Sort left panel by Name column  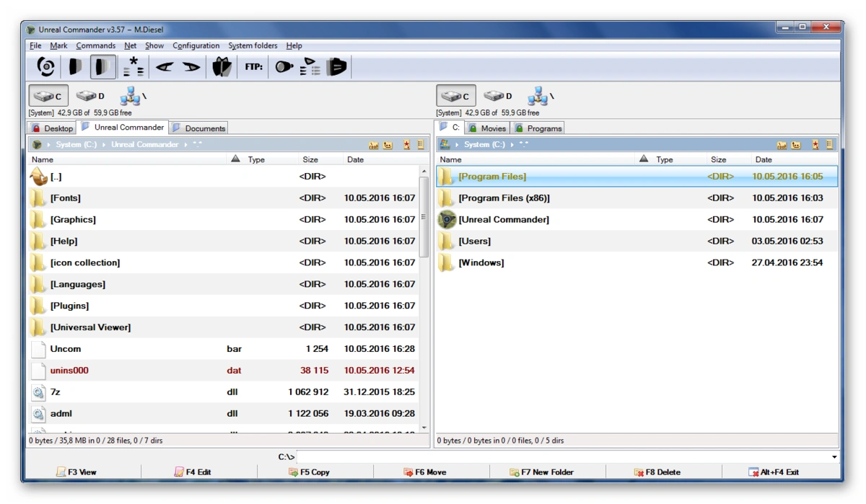[127, 159]
